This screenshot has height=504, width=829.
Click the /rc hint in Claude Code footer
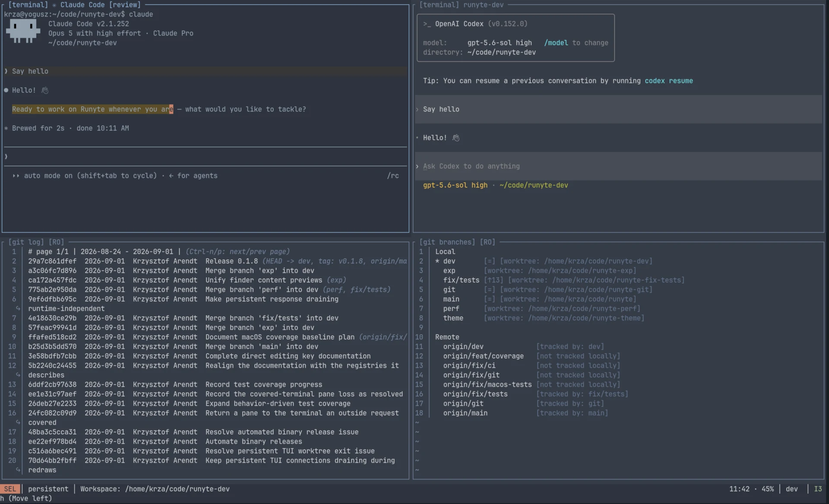click(x=393, y=176)
